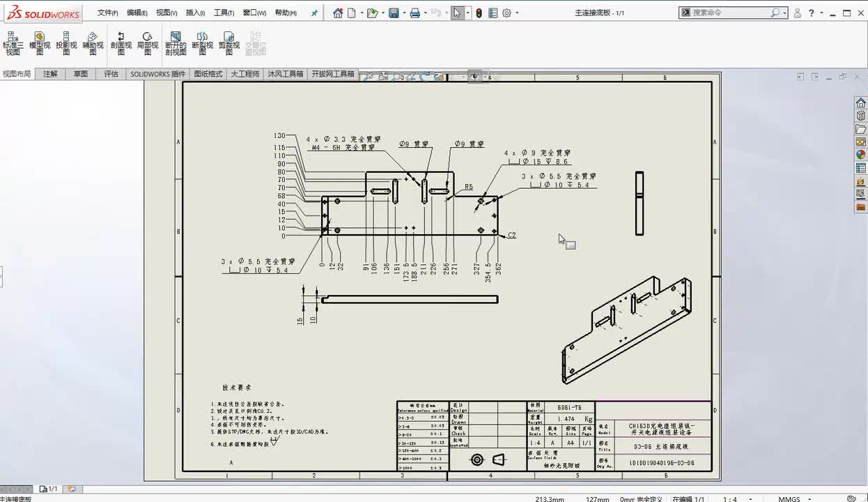Expand the Open file dropdown arrow
The height and width of the screenshot is (502, 868).
point(382,13)
